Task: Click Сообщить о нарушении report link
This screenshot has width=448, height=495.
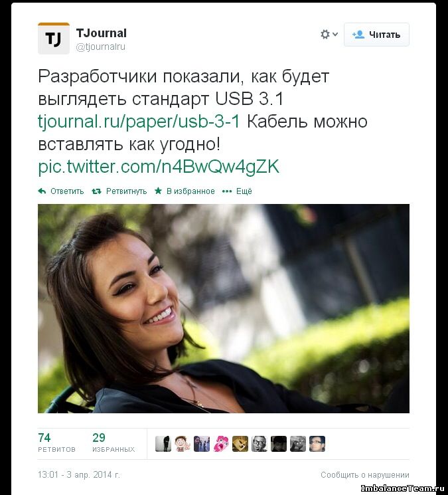Action: [x=365, y=474]
